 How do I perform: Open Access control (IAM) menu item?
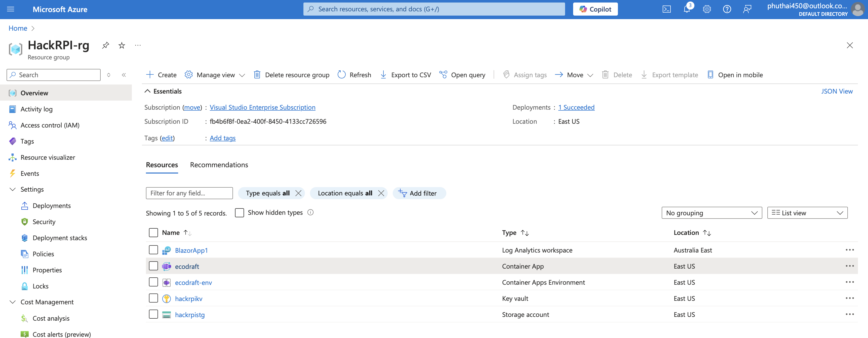[50, 125]
